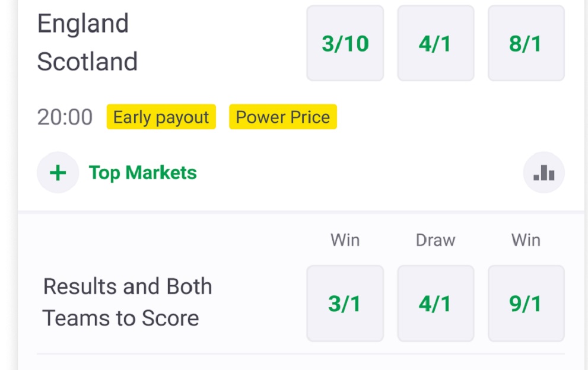Image resolution: width=588 pixels, height=370 pixels.
Task: Click blank space between Top Markets and stats icon
Action: tap(356, 173)
